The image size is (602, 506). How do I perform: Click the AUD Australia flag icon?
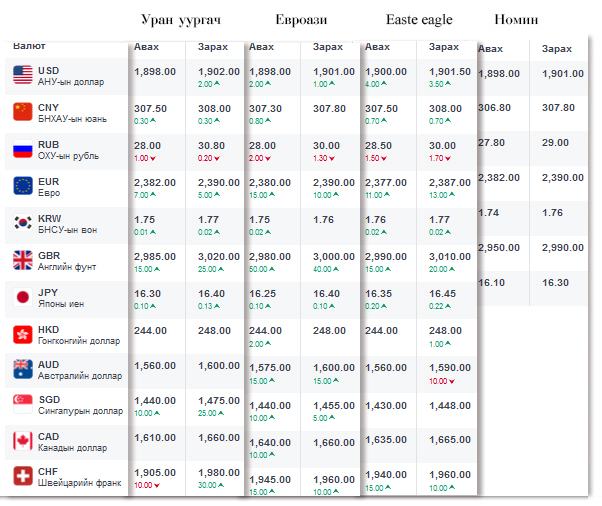click(x=23, y=369)
